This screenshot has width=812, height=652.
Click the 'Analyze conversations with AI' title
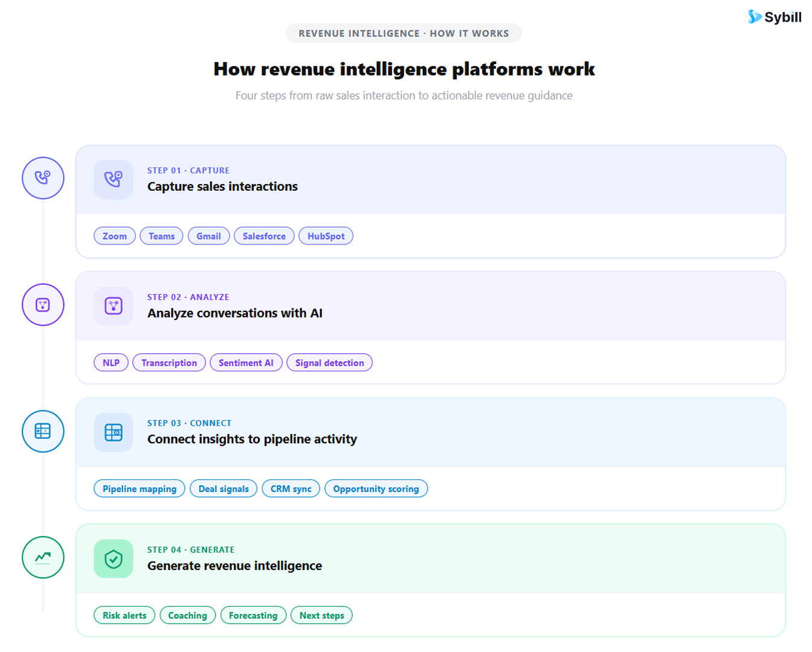(235, 313)
